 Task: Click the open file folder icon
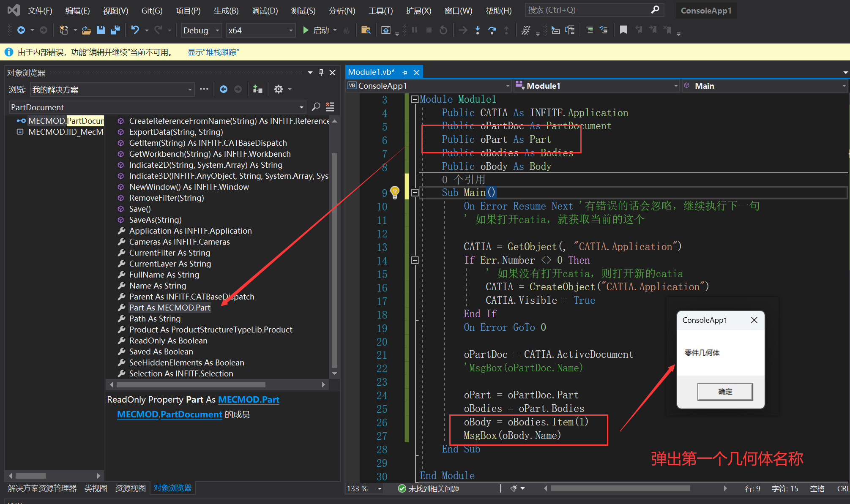pos(87,30)
